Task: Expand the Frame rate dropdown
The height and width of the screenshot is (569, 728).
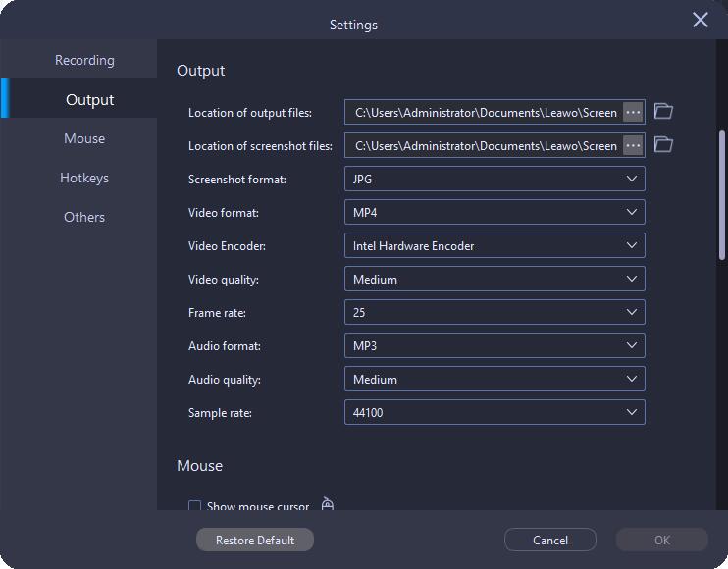Action: pyautogui.click(x=494, y=313)
